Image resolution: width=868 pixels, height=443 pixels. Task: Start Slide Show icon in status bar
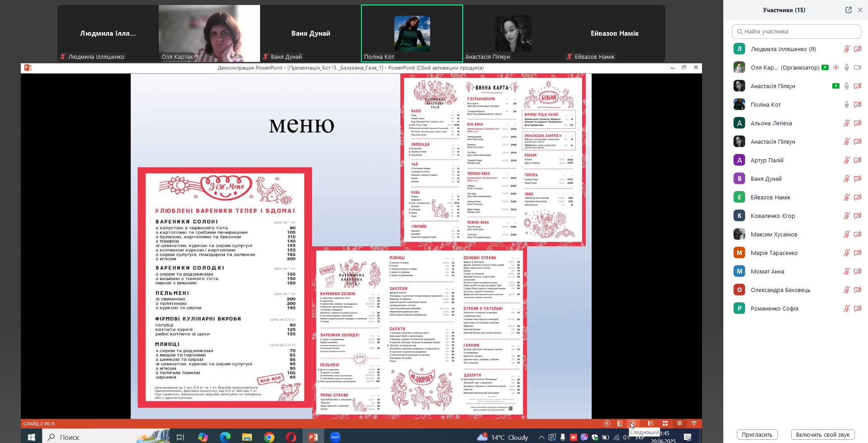(x=694, y=424)
